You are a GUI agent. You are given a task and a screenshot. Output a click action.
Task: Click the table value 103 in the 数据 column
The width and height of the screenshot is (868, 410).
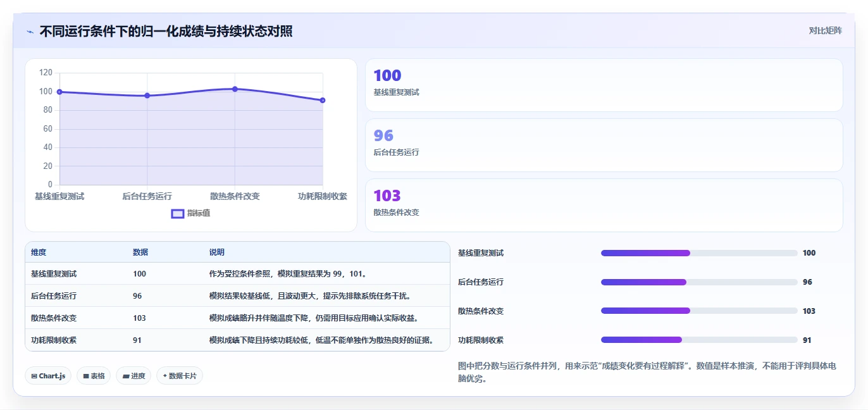139,318
